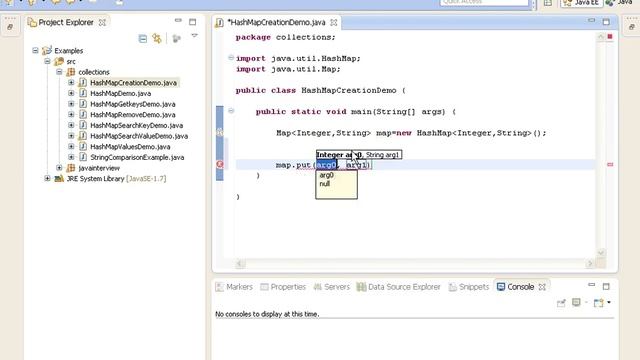Minimize the editor area

(591, 20)
